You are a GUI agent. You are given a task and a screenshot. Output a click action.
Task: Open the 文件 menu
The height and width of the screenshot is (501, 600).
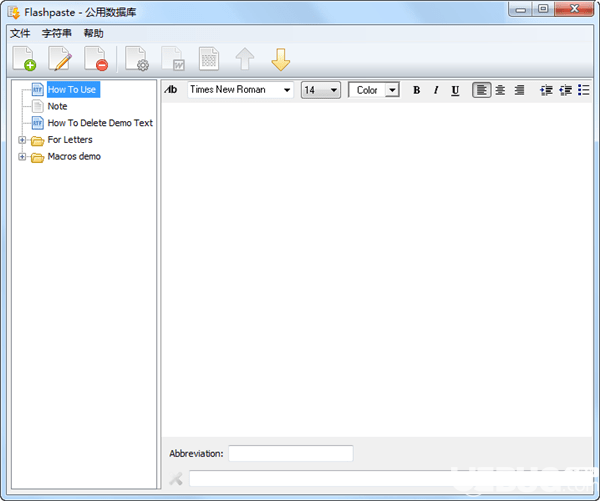pos(20,34)
